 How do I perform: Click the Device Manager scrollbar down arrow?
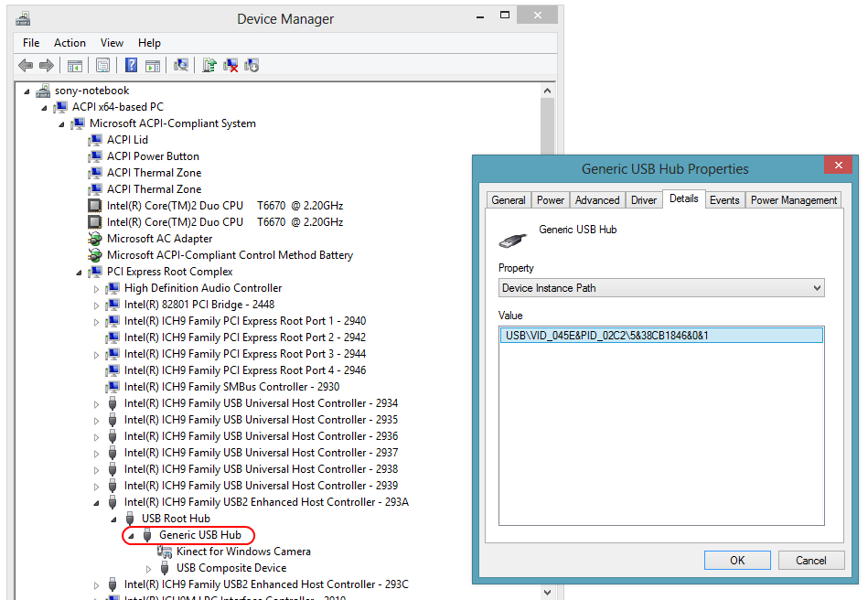click(x=547, y=593)
